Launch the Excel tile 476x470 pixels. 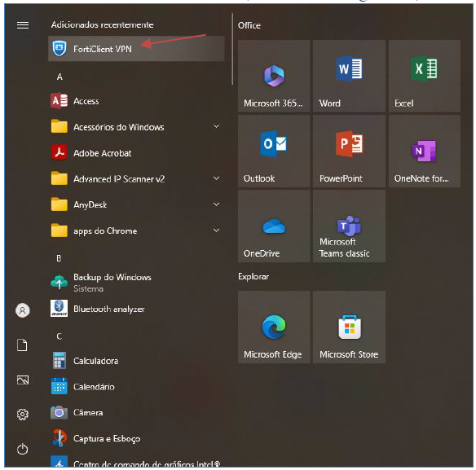425,76
